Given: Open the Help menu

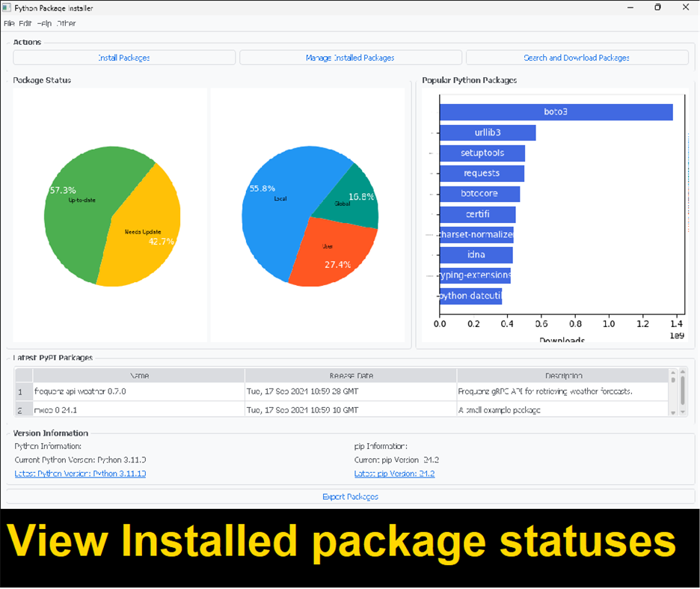Looking at the screenshot, I should pos(43,23).
